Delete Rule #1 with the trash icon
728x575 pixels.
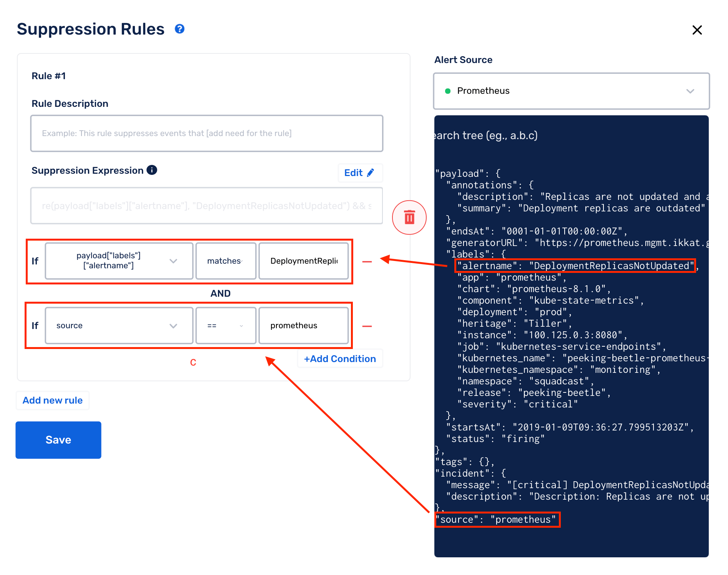(409, 217)
